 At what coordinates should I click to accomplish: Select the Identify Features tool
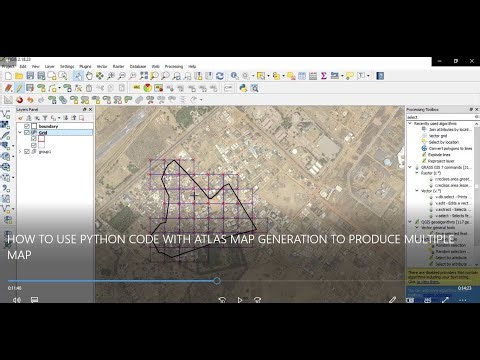(x=235, y=76)
